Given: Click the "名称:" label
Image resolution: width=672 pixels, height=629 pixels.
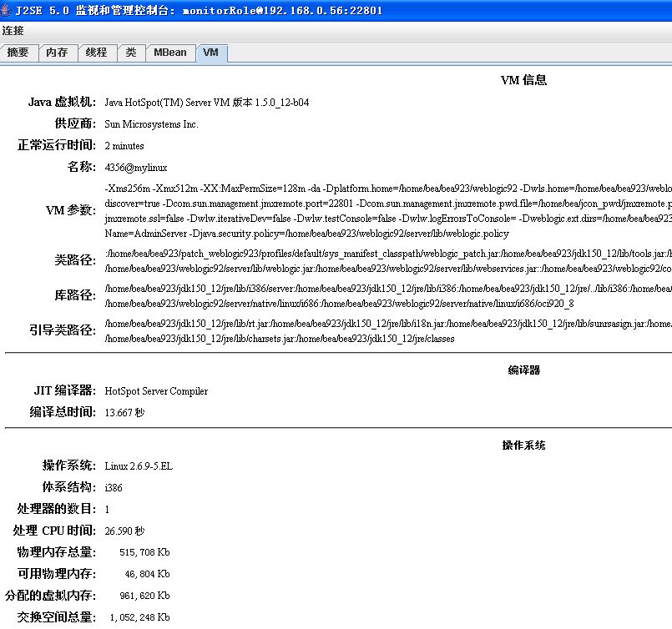Looking at the screenshot, I should (82, 167).
